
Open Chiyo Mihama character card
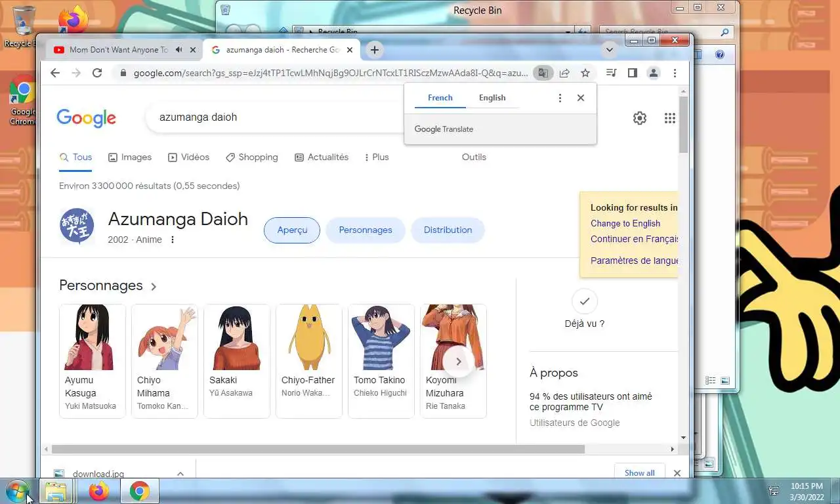[x=165, y=361]
